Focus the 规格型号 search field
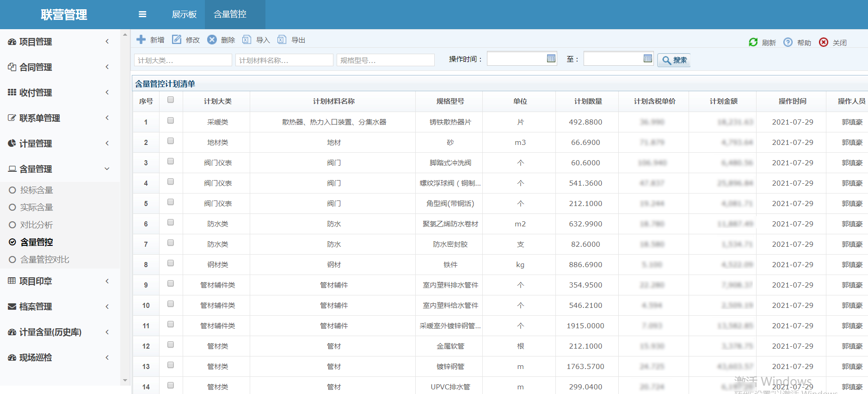This screenshot has height=394, width=868. tap(386, 60)
